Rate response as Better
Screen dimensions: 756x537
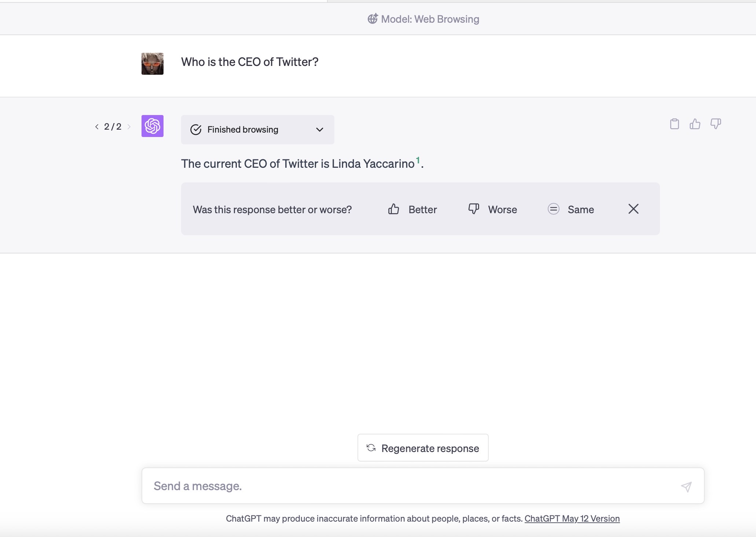tap(412, 210)
